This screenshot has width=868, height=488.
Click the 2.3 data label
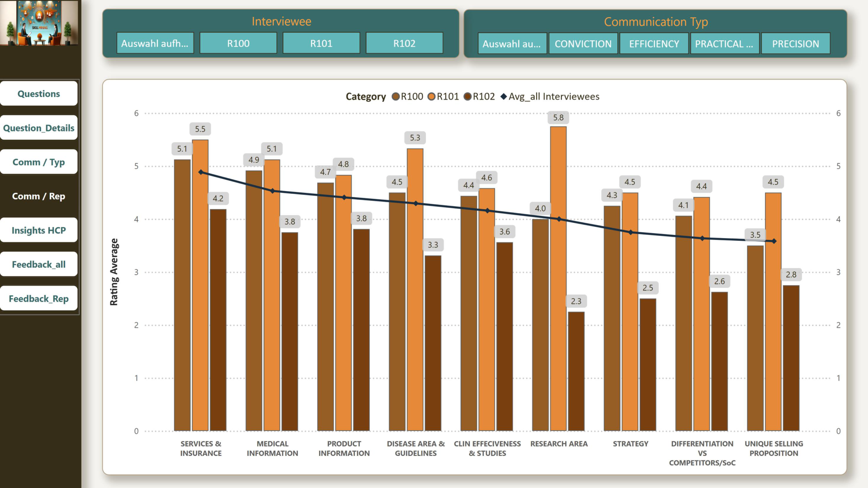(x=576, y=301)
